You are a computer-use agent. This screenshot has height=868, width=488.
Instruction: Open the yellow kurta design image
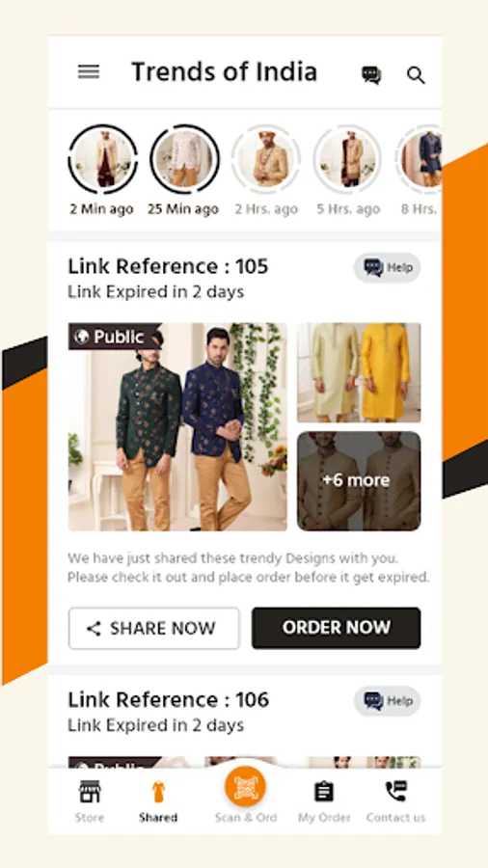tap(359, 372)
